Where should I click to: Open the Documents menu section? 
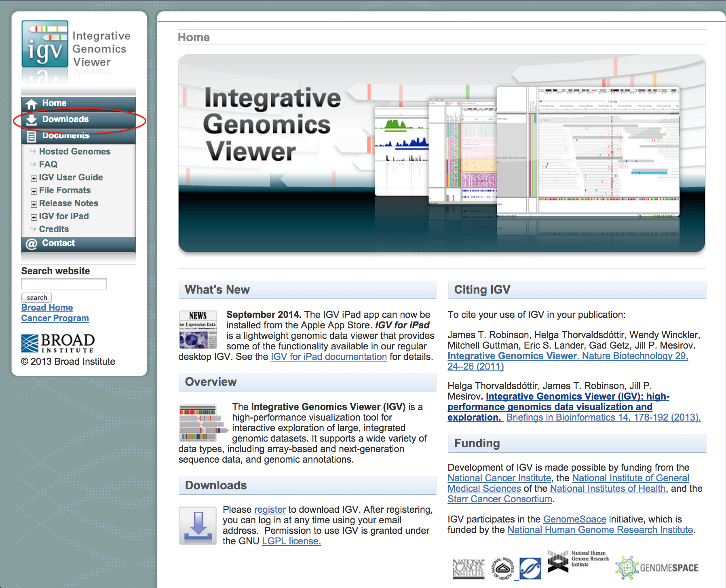(78, 136)
